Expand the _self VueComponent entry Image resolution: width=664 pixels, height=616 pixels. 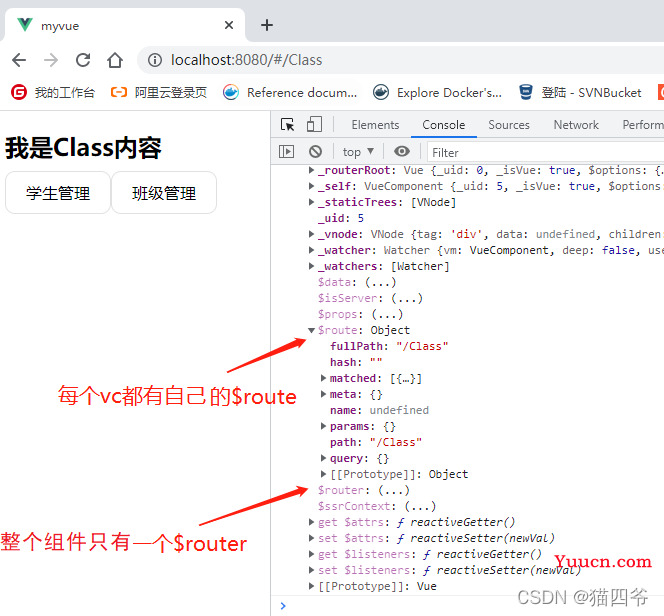312,186
